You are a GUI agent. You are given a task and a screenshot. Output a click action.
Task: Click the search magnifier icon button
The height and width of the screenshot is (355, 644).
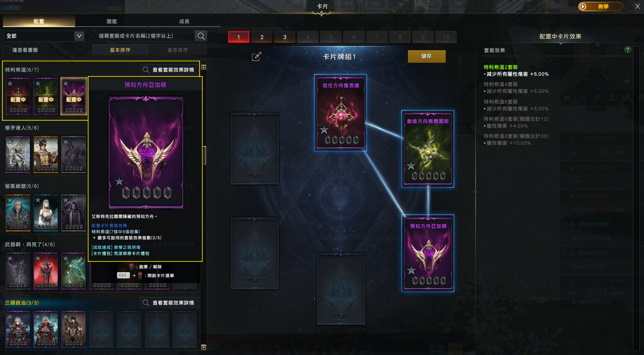[201, 36]
